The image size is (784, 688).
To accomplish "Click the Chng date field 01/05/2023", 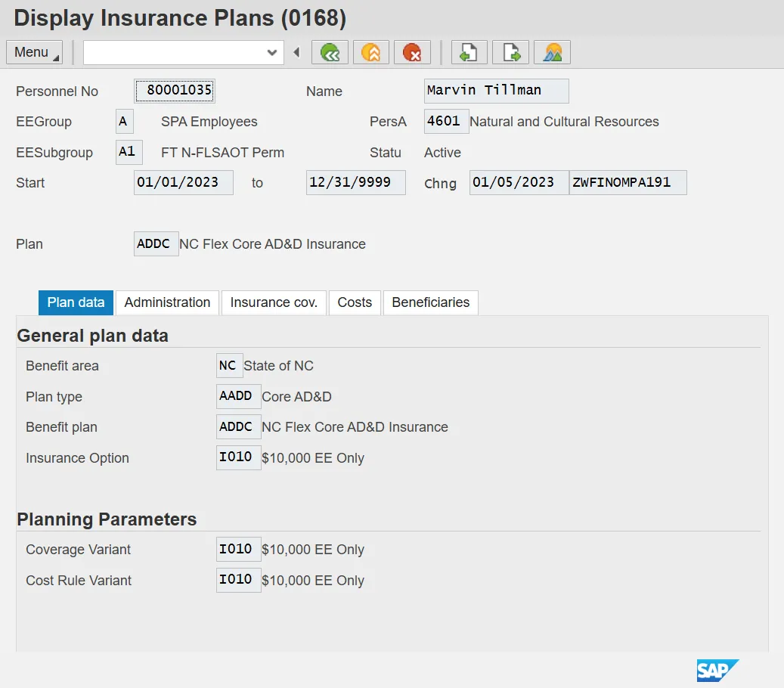I will (x=519, y=182).
